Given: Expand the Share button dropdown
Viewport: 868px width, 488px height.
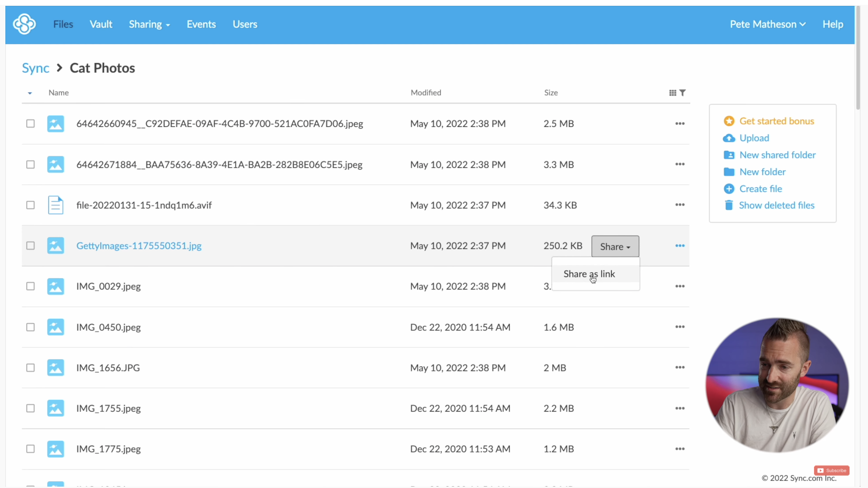Looking at the screenshot, I should 615,246.
